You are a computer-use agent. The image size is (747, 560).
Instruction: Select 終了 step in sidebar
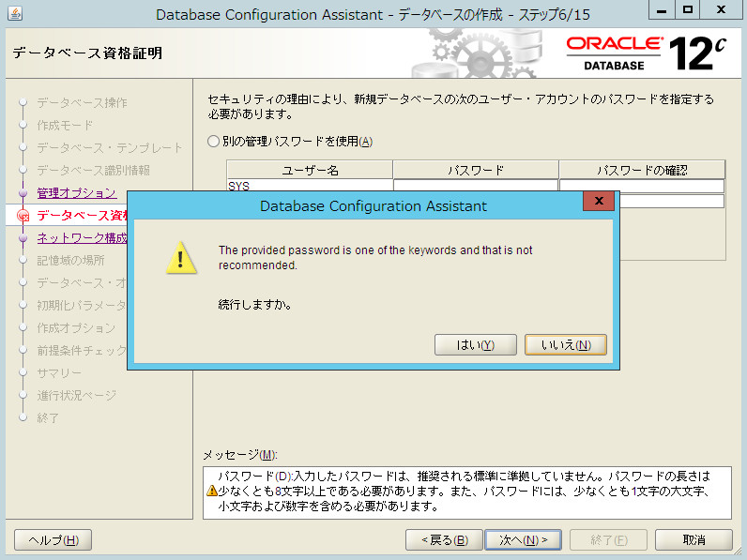point(48,417)
